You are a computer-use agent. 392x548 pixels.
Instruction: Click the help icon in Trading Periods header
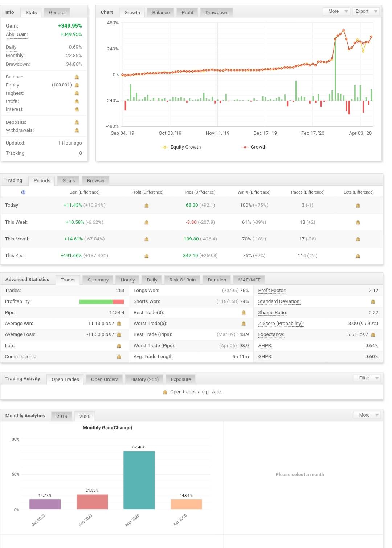click(x=23, y=192)
